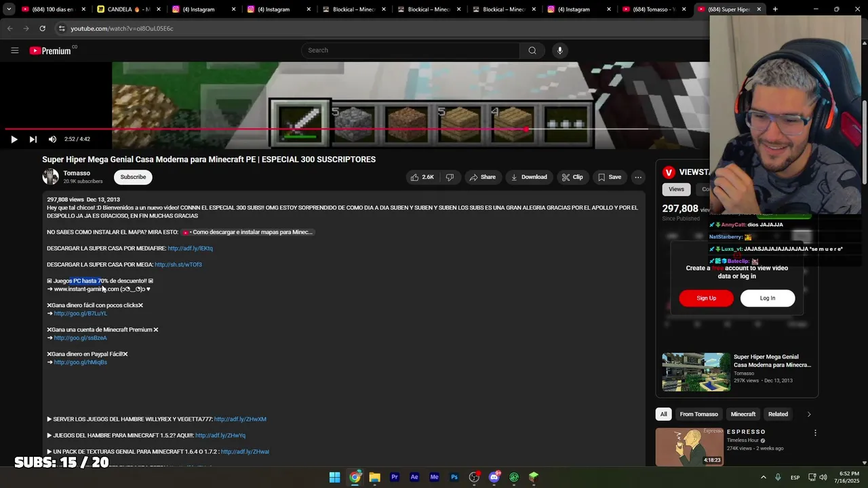
Task: Select the Minecraft filter chip
Action: (743, 414)
